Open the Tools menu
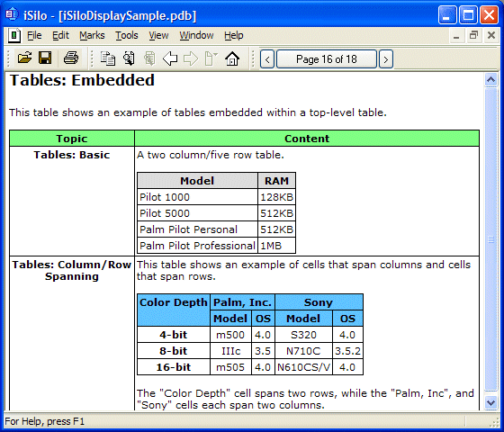This screenshot has width=504, height=432. (127, 35)
